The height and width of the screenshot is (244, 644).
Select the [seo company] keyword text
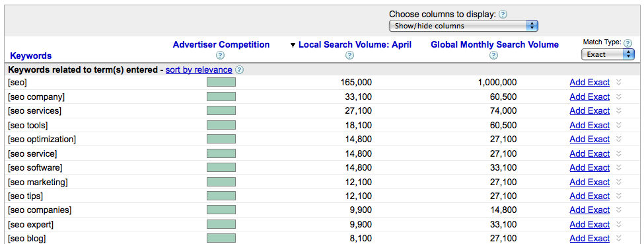(36, 97)
